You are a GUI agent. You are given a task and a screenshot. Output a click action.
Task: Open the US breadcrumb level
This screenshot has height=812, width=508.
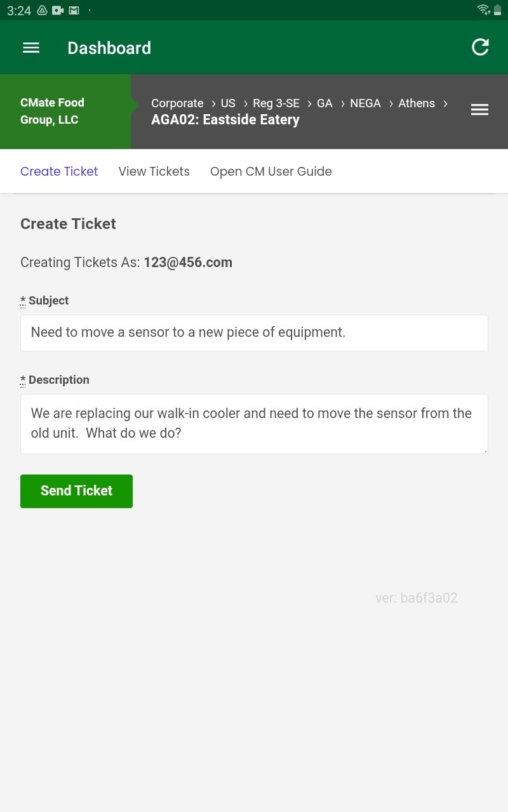click(x=228, y=103)
